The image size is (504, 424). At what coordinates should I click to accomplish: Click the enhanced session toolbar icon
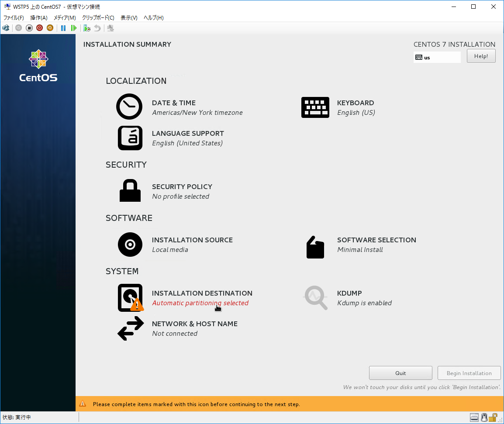pyautogui.click(x=110, y=28)
